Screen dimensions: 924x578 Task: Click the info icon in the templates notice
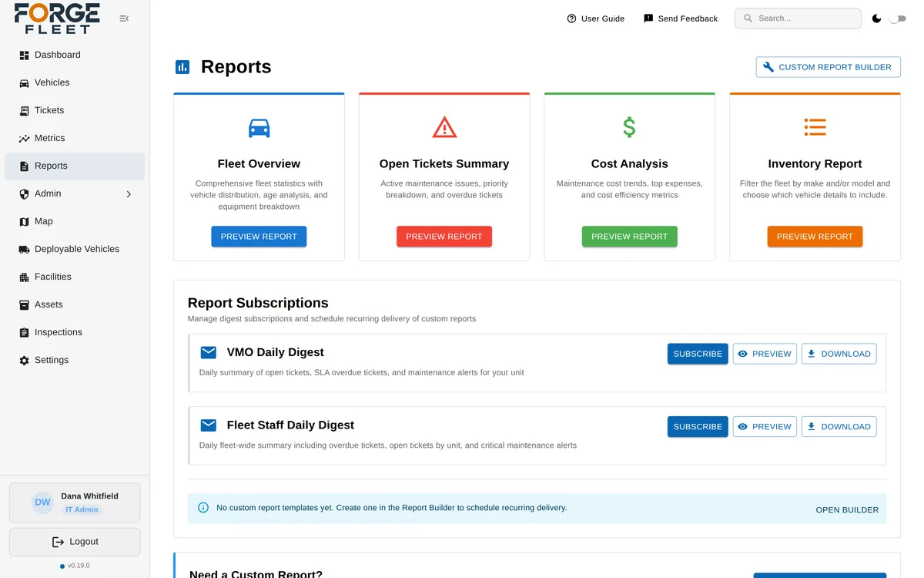point(203,508)
